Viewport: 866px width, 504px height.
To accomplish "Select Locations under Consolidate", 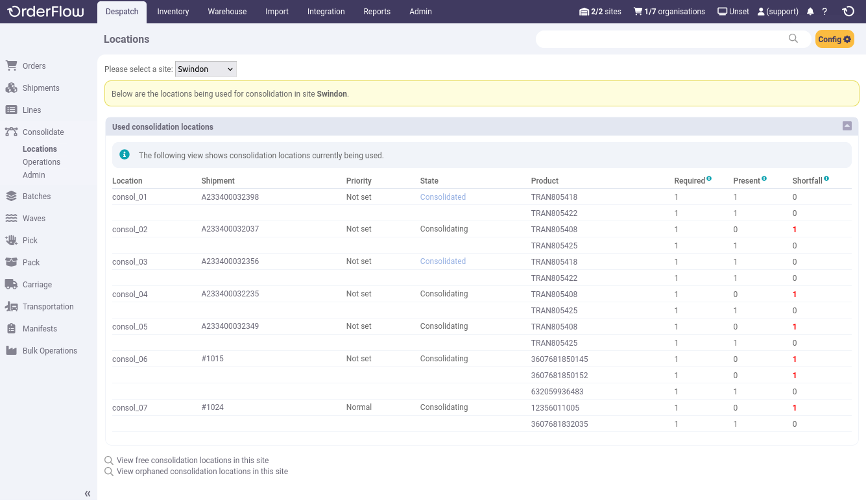I will tap(40, 149).
